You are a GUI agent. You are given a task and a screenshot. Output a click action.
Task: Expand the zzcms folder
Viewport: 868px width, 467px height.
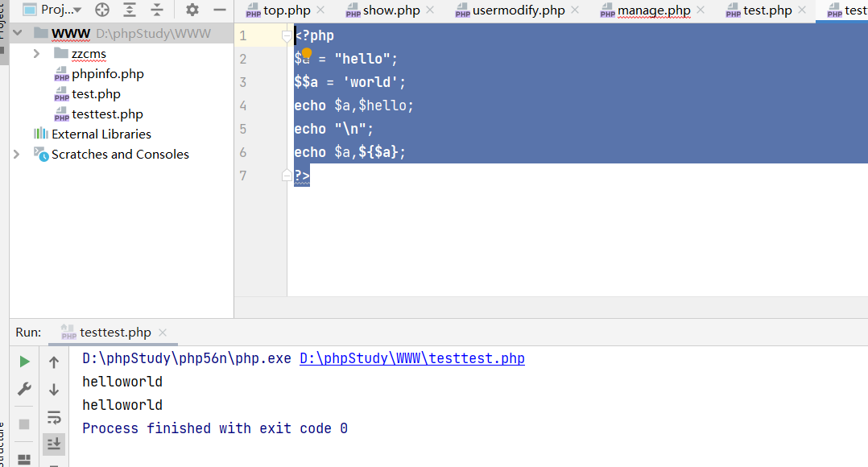tap(37, 54)
